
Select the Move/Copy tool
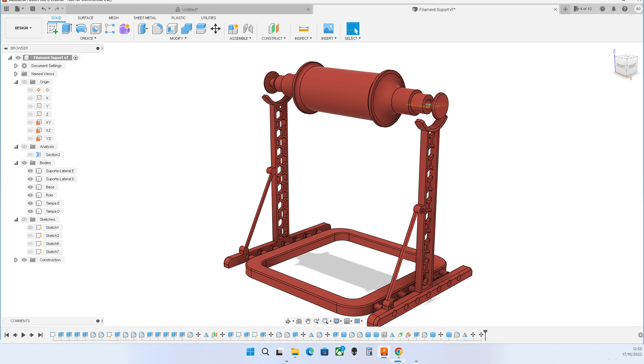point(216,29)
